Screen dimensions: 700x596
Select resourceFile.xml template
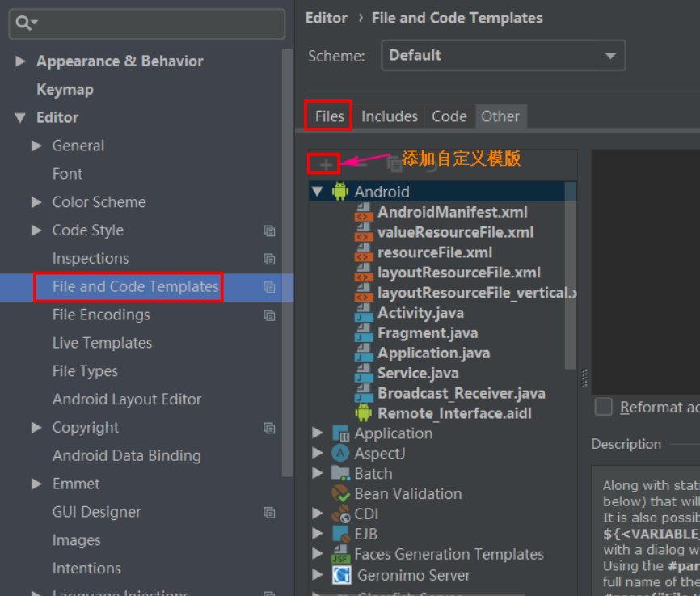click(x=435, y=252)
